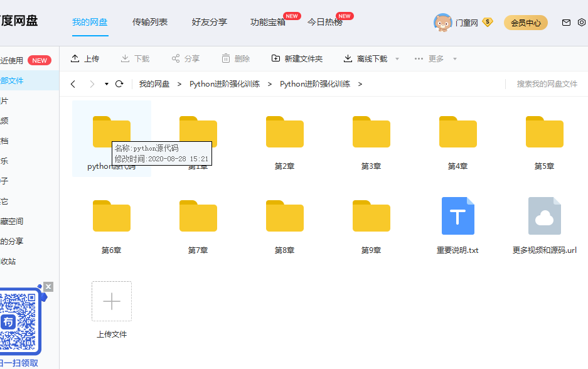The width and height of the screenshot is (588, 369).
Task: Click the 第5章 folder name
Action: coord(545,166)
